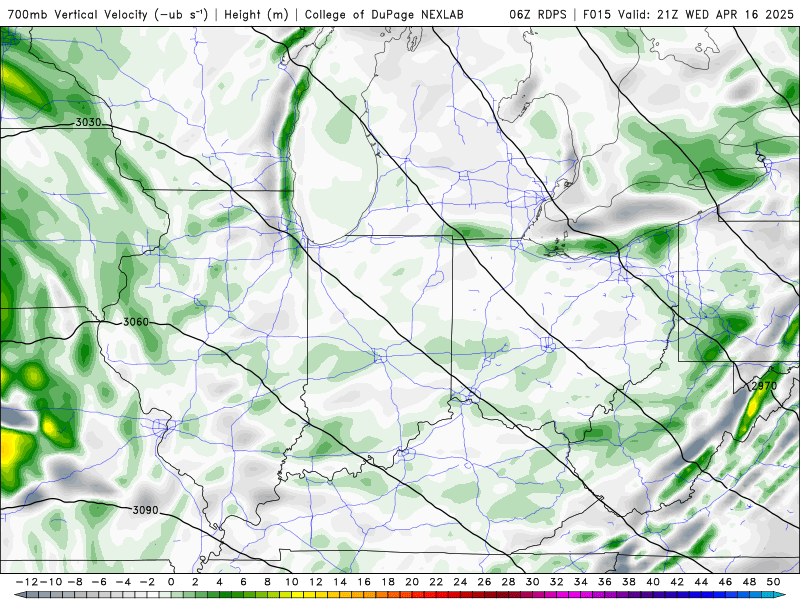
Task: Click the 700mb Vertical Velocity title text
Action: click(108, 14)
